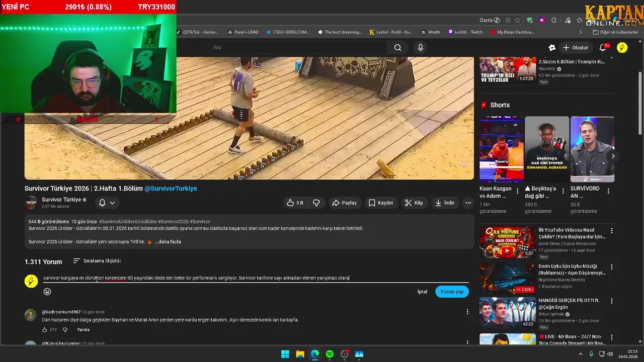Image resolution: width=644 pixels, height=362 pixels.
Task: Add page to favorites star
Action: point(518,20)
